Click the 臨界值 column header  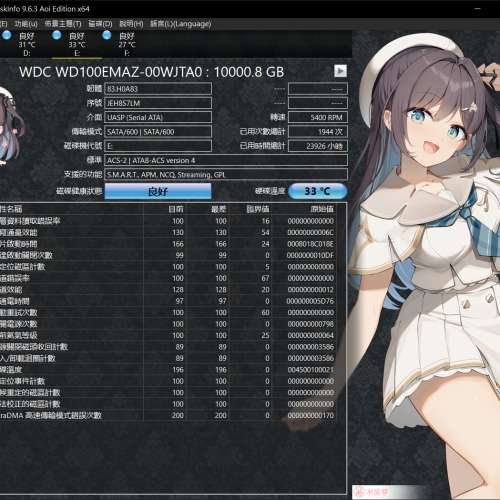pos(258,209)
